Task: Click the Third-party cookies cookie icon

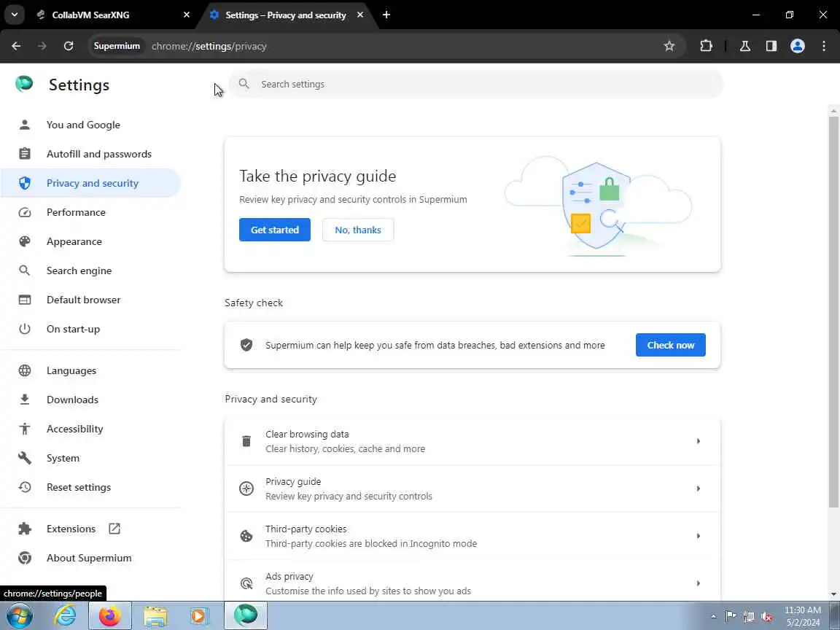Action: 246,536
